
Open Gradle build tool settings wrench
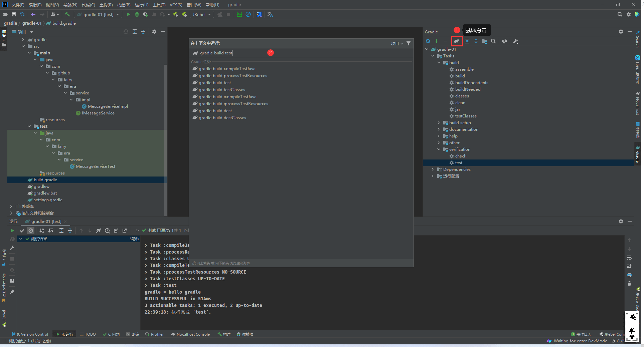coord(516,41)
